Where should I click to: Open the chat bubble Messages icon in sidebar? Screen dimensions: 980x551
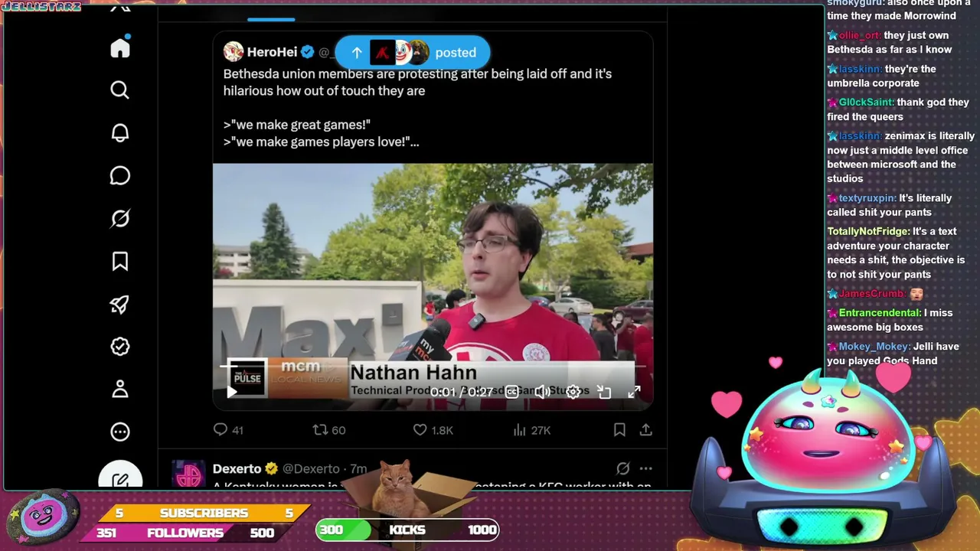[x=120, y=176]
